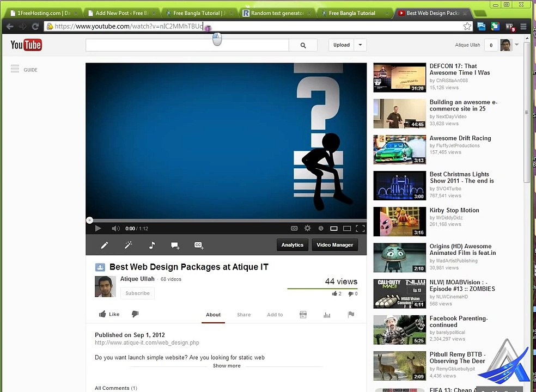The width and height of the screenshot is (536, 392).
Task: Click the YouTube logo
Action: point(26,45)
